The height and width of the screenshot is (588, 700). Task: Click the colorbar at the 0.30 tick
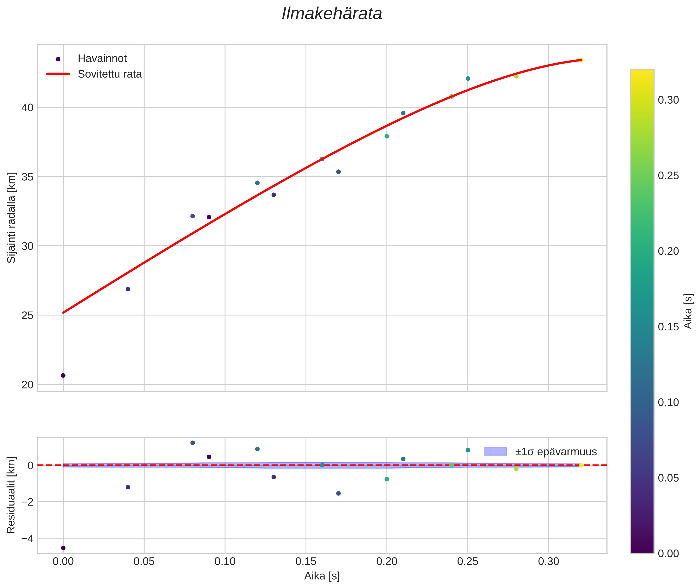point(642,100)
